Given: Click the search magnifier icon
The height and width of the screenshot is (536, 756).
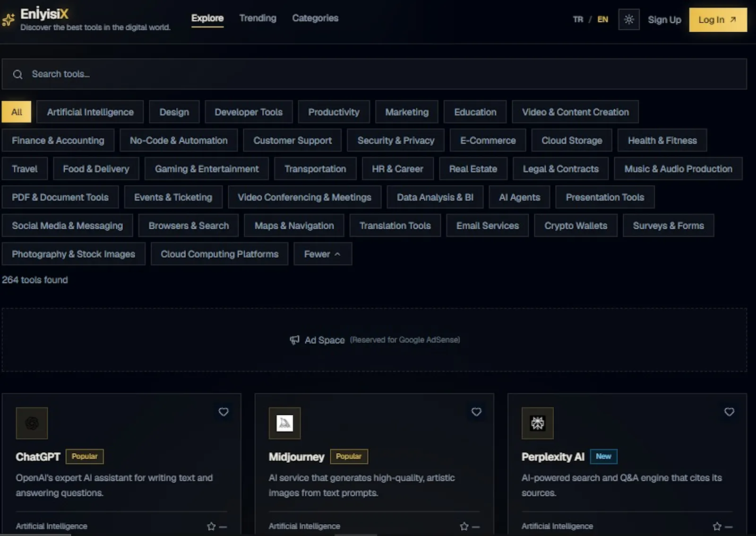Looking at the screenshot, I should 17,74.
